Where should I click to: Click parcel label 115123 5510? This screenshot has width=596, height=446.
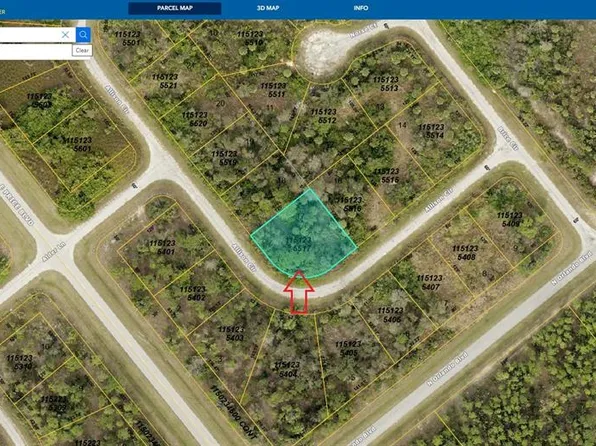pos(250,38)
